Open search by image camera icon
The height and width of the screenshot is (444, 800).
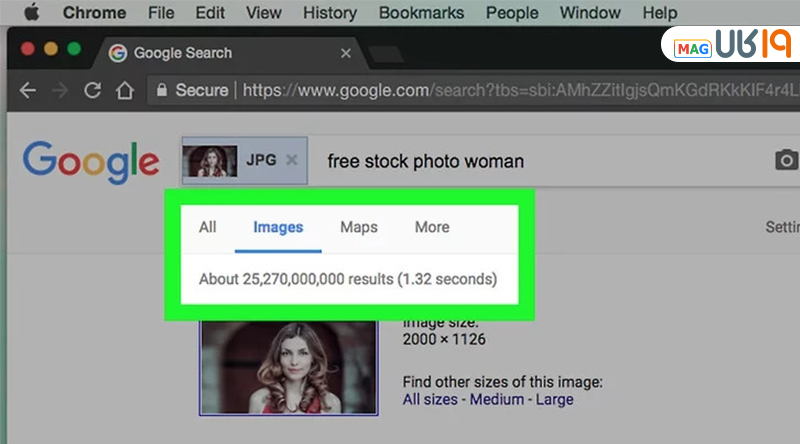[787, 161]
